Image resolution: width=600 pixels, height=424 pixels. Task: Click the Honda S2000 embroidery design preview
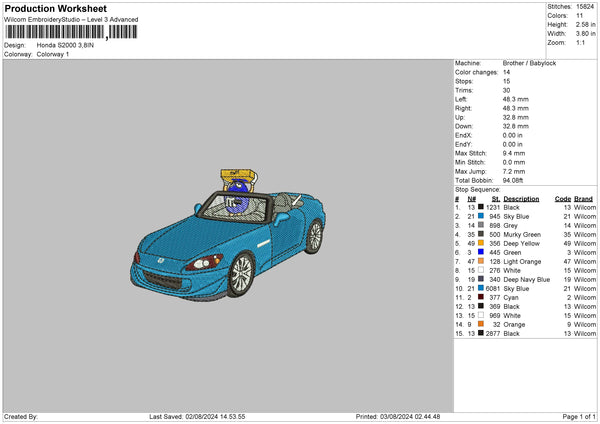tap(228, 234)
